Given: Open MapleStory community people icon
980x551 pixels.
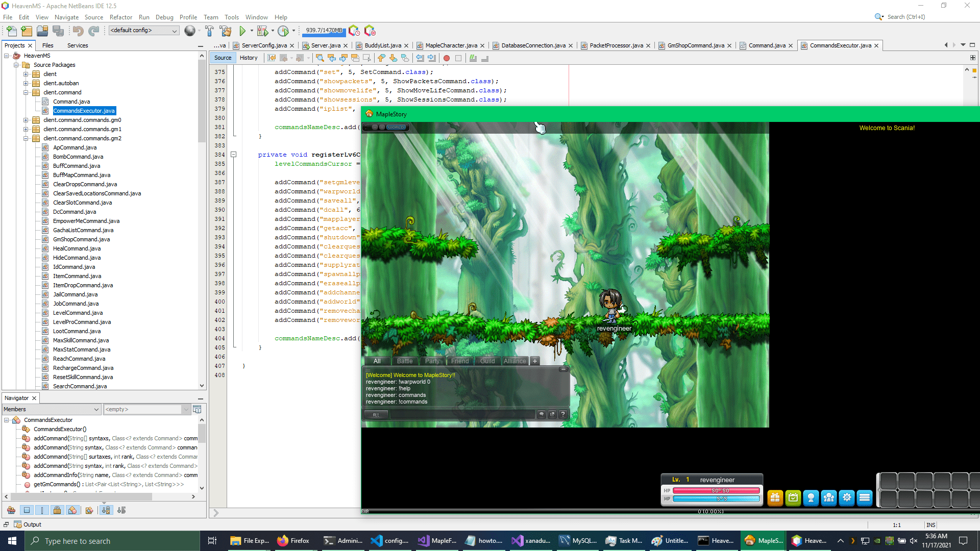Looking at the screenshot, I should pos(829,497).
